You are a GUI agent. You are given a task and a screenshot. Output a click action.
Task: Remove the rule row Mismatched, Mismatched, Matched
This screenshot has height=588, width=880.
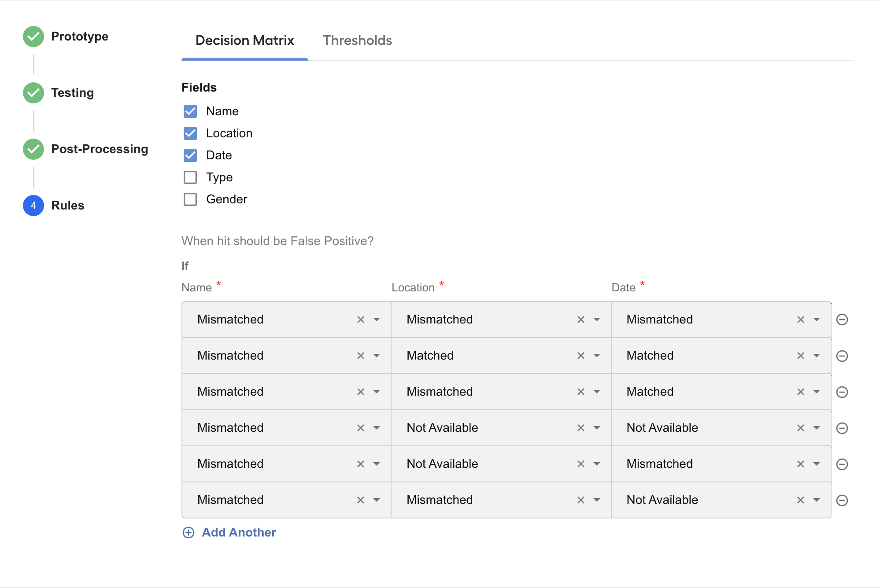tap(842, 392)
